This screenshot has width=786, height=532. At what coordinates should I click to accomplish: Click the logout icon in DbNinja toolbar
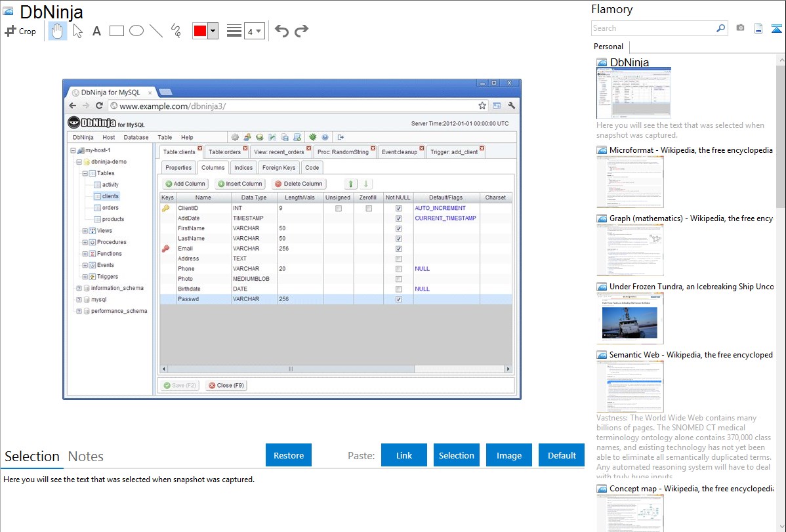[341, 137]
